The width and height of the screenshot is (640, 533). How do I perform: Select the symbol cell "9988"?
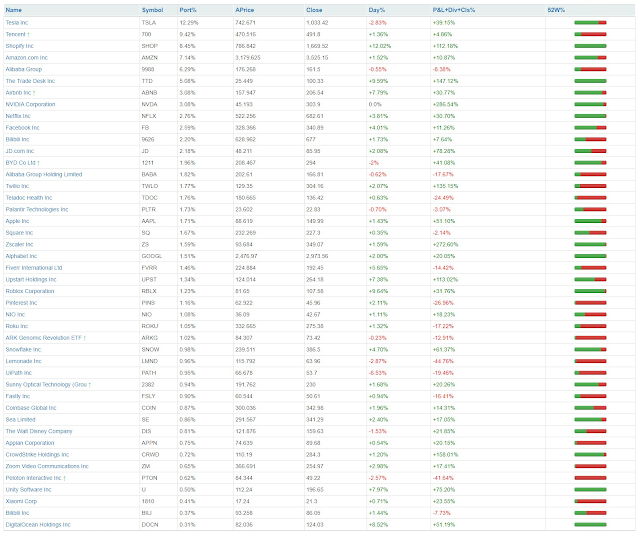(x=147, y=69)
